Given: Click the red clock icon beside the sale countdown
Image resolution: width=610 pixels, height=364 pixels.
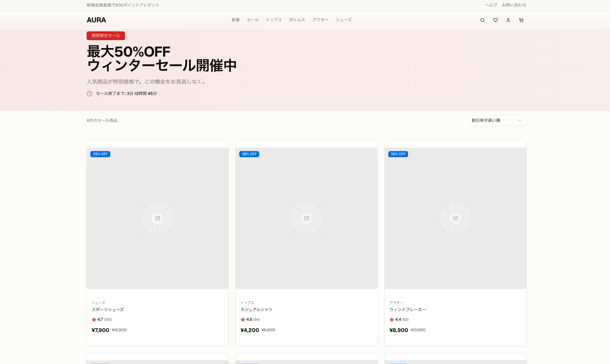Looking at the screenshot, I should [89, 93].
